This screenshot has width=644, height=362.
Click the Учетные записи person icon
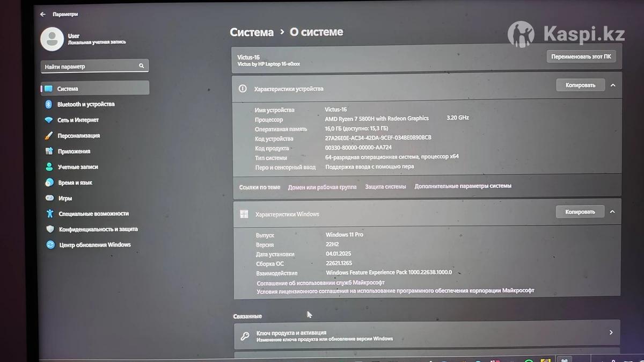[49, 167]
